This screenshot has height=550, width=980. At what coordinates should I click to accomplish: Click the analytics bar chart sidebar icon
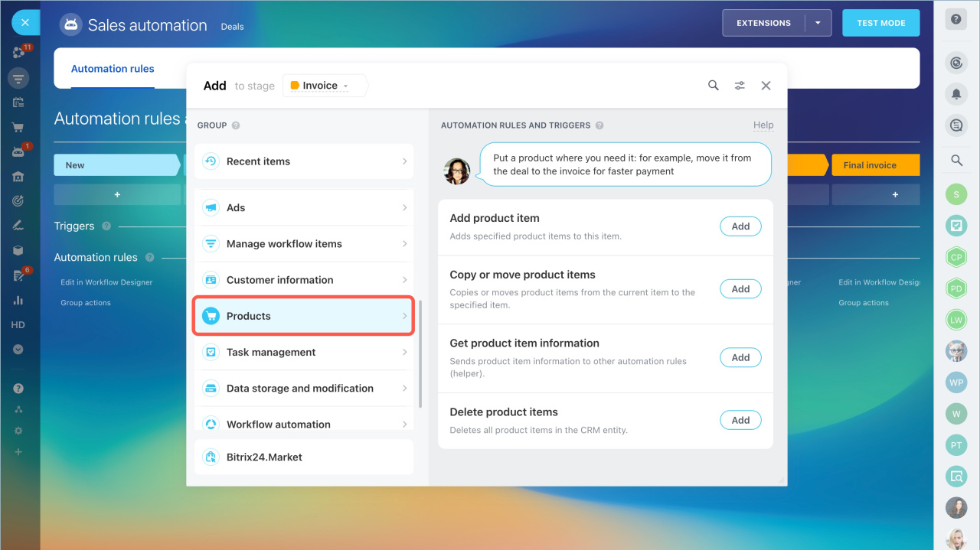18,300
